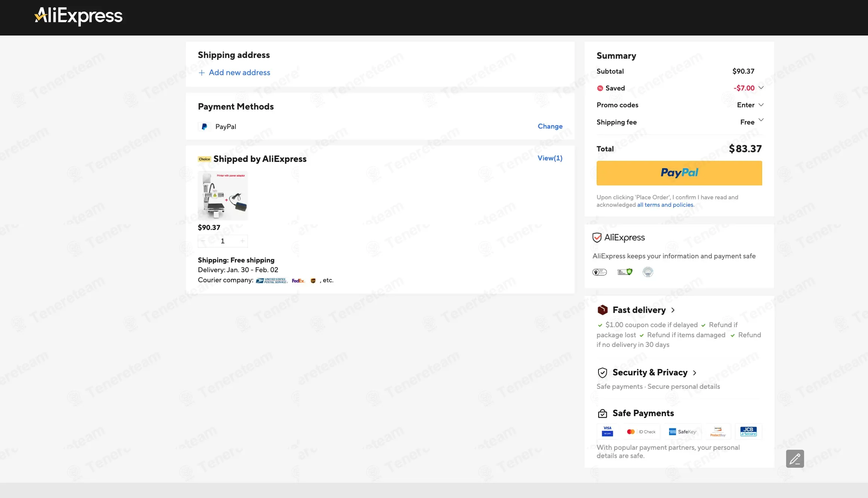Image resolution: width=868 pixels, height=498 pixels.
Task: Click the "Shipping fee" label in Summary
Action: [x=617, y=122]
